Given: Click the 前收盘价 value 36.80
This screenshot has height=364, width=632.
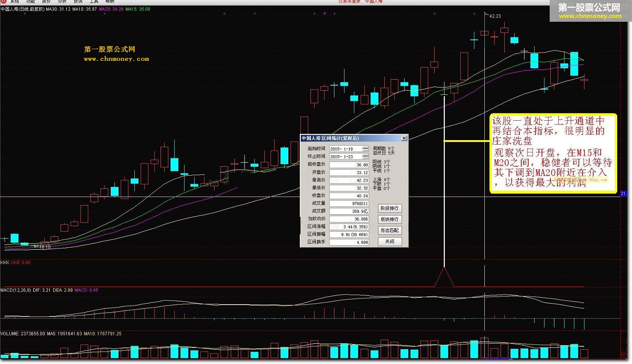Looking at the screenshot, I should [x=349, y=165].
